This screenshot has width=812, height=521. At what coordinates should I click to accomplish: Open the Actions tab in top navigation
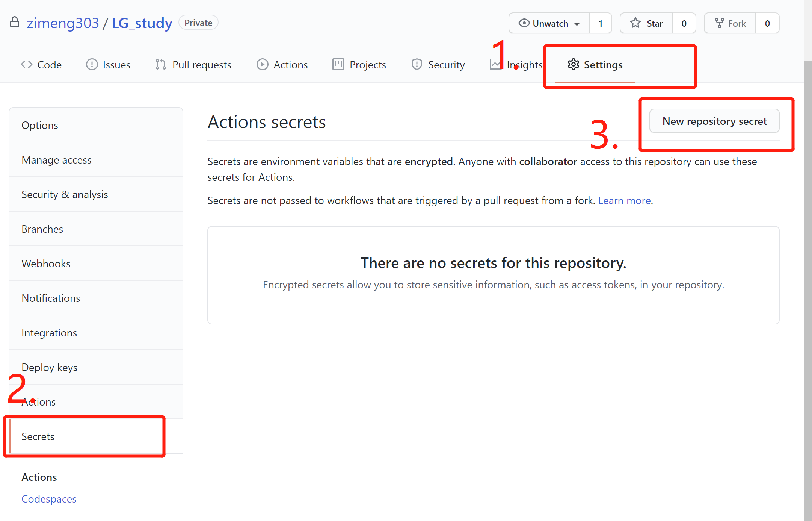click(x=282, y=65)
